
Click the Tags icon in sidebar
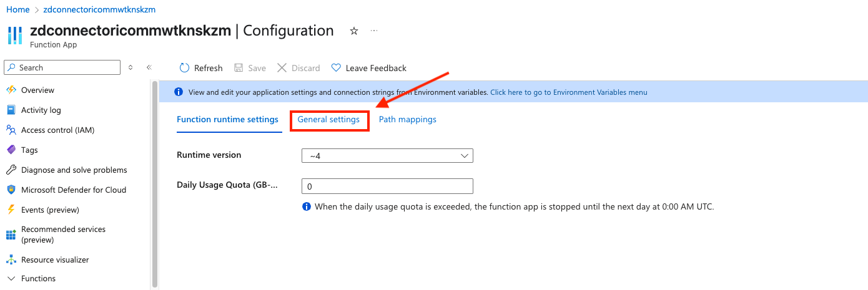coord(11,150)
